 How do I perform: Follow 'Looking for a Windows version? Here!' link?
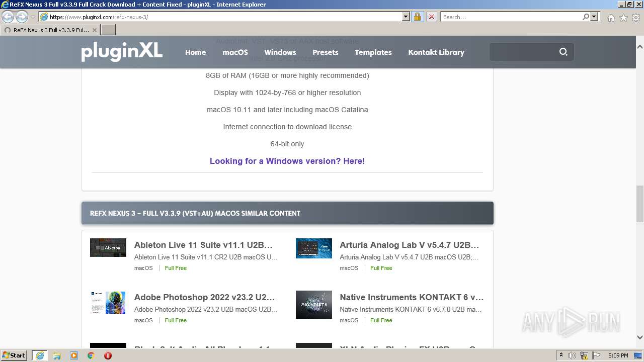(287, 161)
